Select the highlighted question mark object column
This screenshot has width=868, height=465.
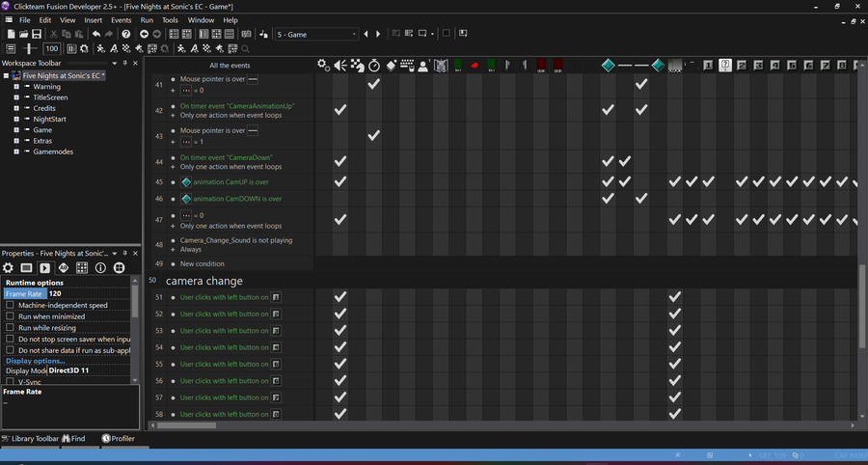725,66
